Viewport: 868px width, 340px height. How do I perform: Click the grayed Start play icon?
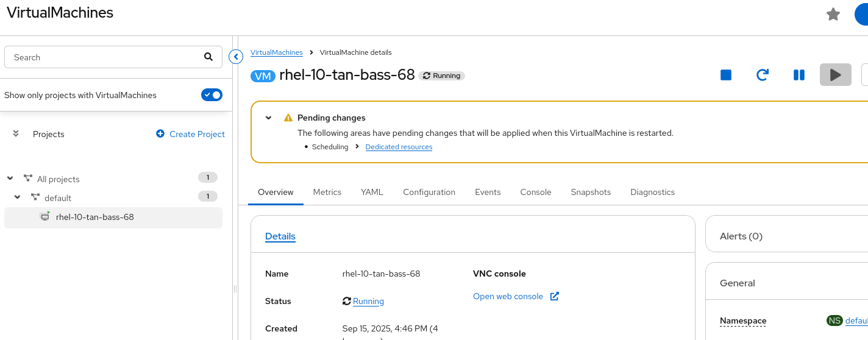point(835,75)
